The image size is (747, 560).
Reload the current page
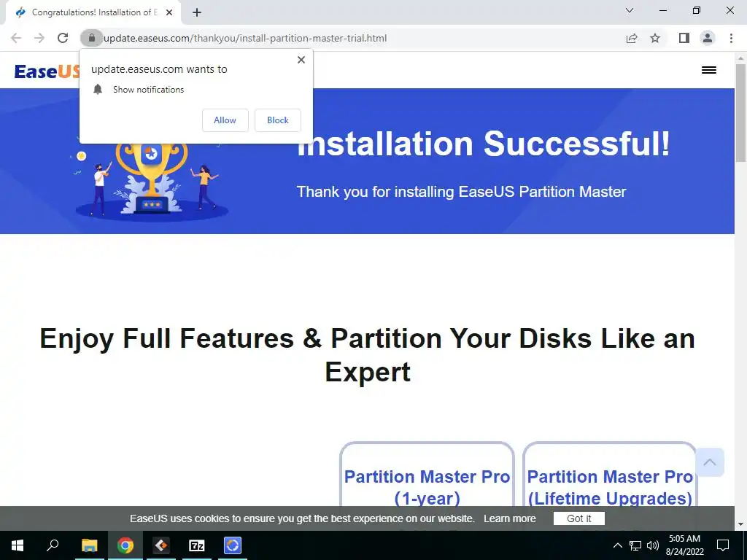coord(63,38)
